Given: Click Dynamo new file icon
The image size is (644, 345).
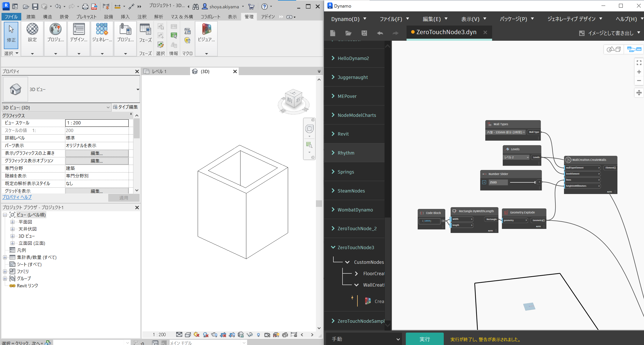Looking at the screenshot, I should tap(333, 33).
